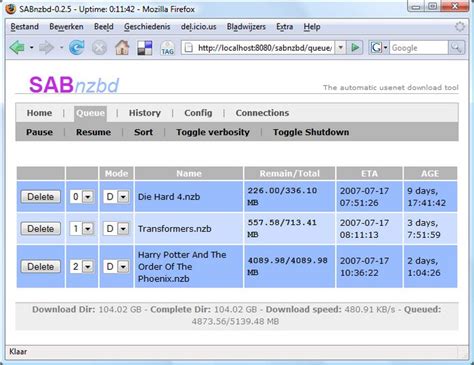Open the Beeld menu
The width and height of the screenshot is (474, 365).
(104, 27)
